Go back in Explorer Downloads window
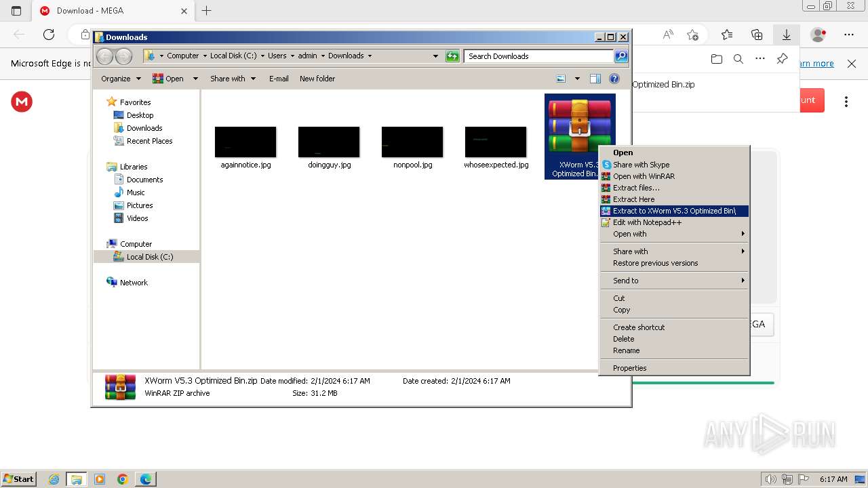Image resolution: width=868 pixels, height=488 pixels. pos(104,56)
